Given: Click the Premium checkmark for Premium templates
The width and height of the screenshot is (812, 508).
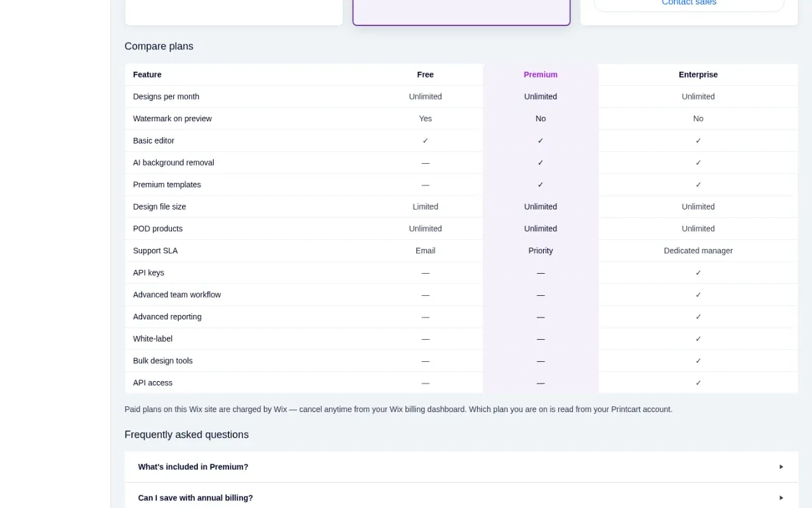Looking at the screenshot, I should (540, 185).
